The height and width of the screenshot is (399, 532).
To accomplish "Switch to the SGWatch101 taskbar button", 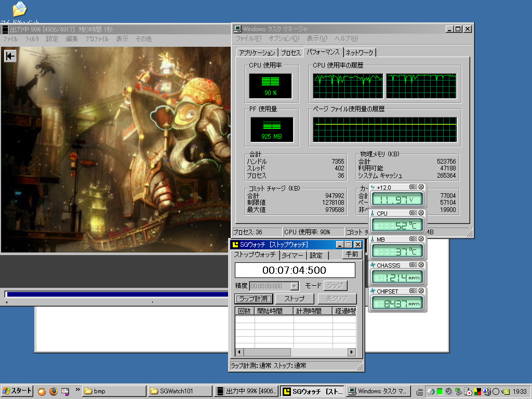I will pyautogui.click(x=179, y=391).
